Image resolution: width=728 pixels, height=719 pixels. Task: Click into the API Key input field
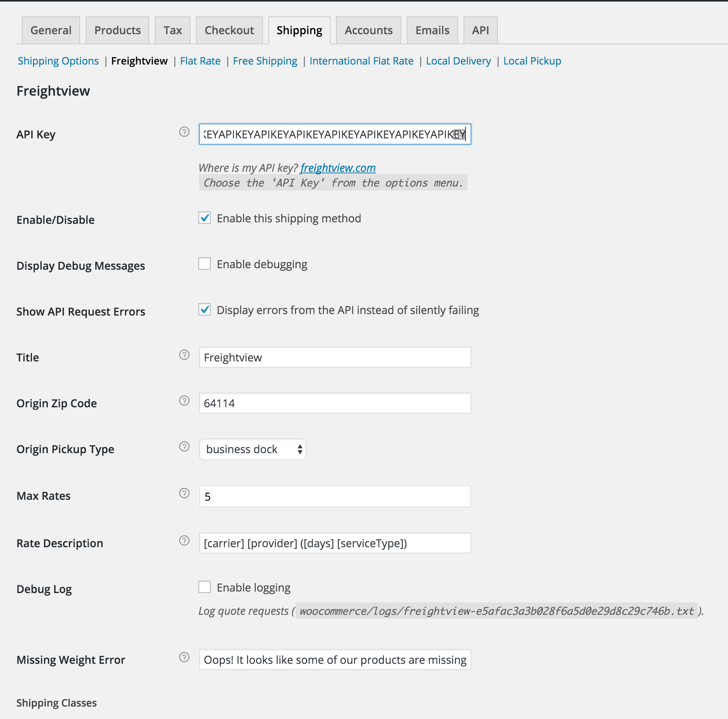pyautogui.click(x=335, y=134)
